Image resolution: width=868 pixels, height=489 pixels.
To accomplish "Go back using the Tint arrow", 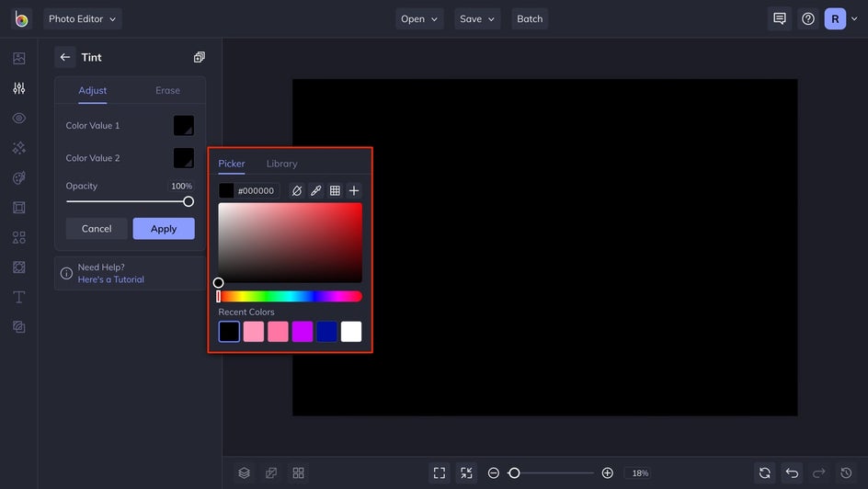I will point(65,57).
